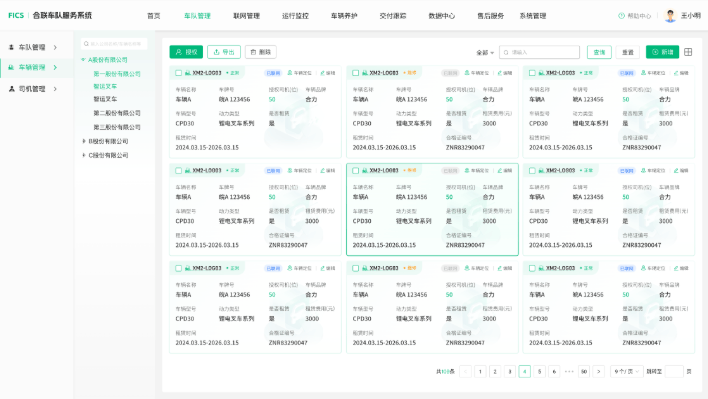This screenshot has height=399, width=708.
Task: Open the 运行监控 top navigation tab
Action: click(x=295, y=16)
